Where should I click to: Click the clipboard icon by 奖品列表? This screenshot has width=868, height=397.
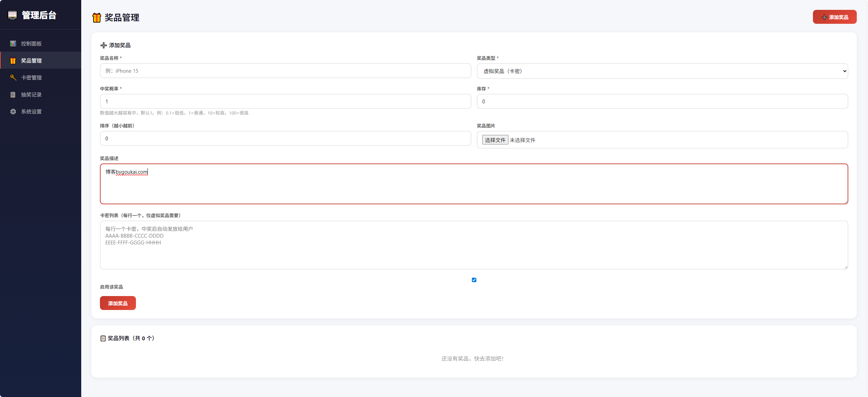[103, 338]
